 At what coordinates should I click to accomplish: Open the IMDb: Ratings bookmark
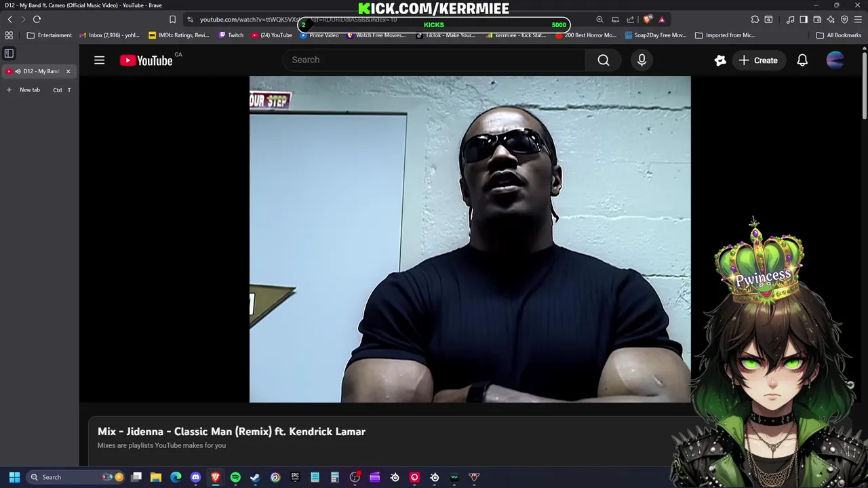click(x=179, y=35)
